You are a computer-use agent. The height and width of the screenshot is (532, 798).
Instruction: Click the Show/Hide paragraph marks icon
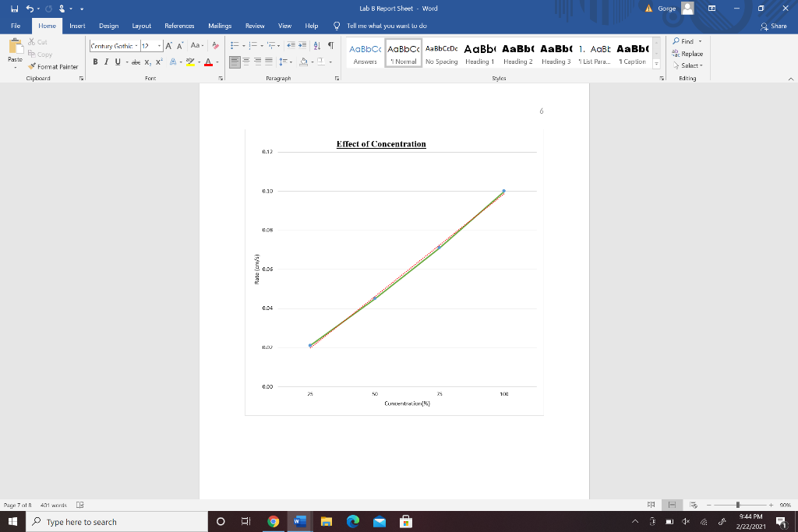331,46
